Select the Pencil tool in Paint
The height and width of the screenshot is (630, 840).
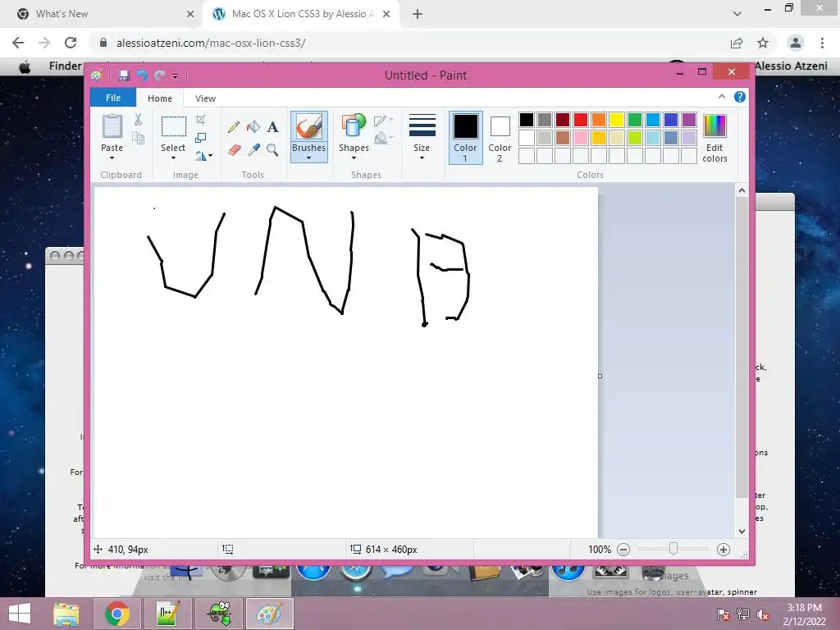(234, 127)
